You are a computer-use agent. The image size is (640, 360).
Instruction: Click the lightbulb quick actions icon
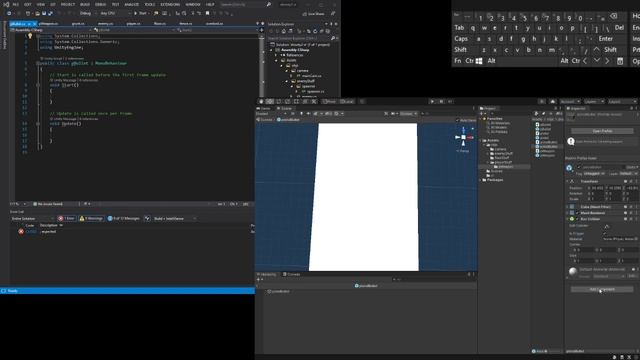point(30,36)
